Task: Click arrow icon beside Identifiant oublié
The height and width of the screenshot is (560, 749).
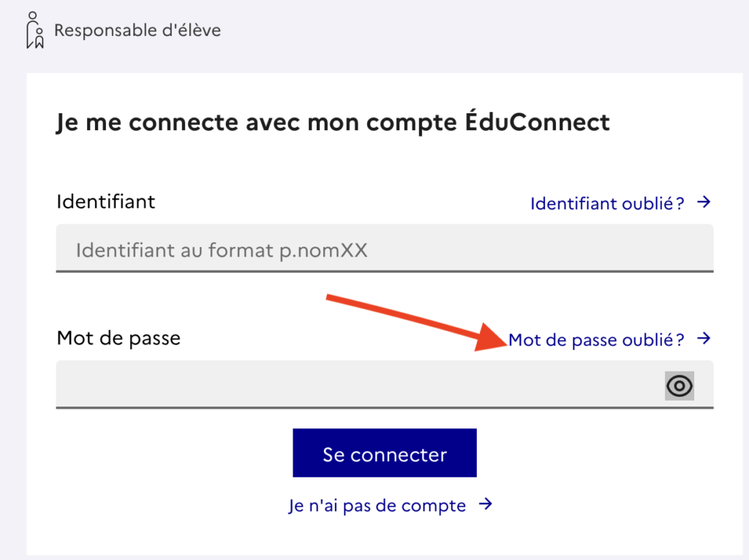Action: coord(704,203)
